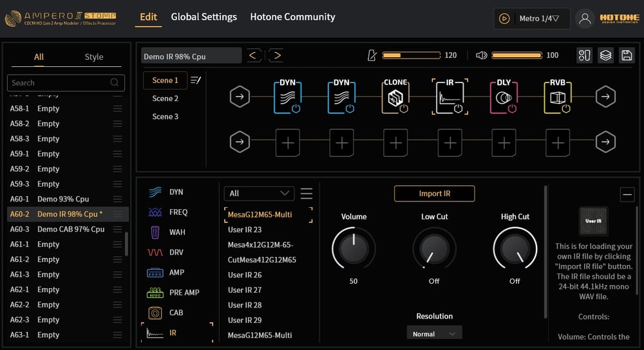Screen dimensions: 644x350
Task: Choose CutMesa412G12M65 from IR list
Action: (262, 260)
